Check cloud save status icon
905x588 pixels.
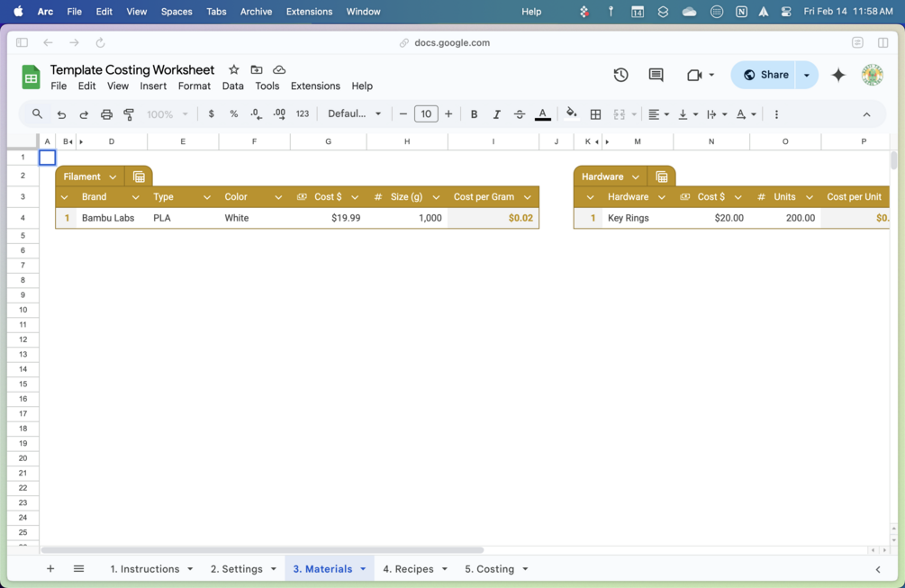(x=279, y=70)
